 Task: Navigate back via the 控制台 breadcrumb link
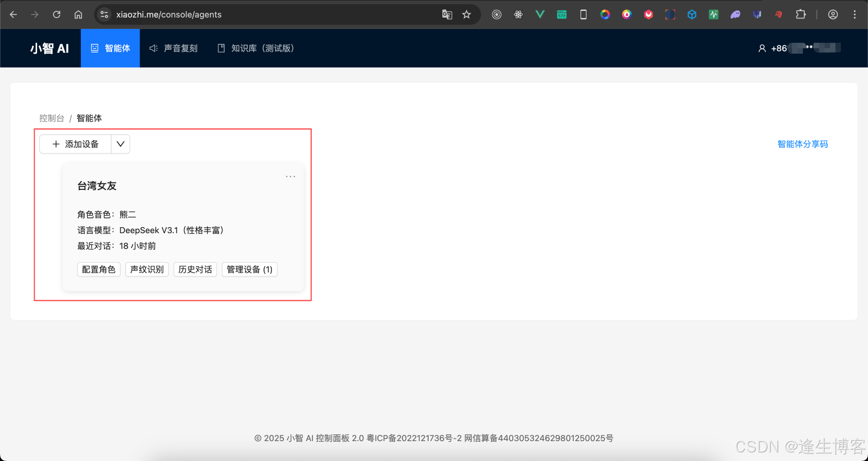[52, 118]
